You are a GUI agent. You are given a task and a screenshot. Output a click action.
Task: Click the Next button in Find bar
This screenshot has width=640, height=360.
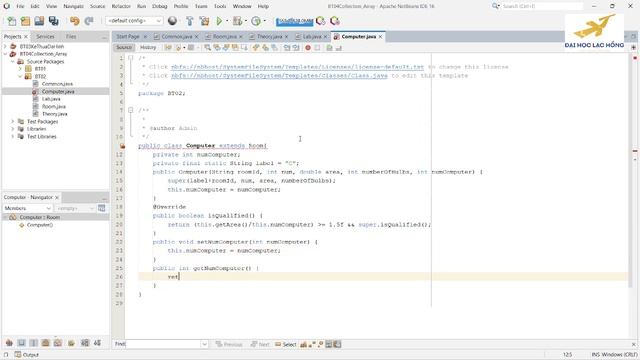260,344
